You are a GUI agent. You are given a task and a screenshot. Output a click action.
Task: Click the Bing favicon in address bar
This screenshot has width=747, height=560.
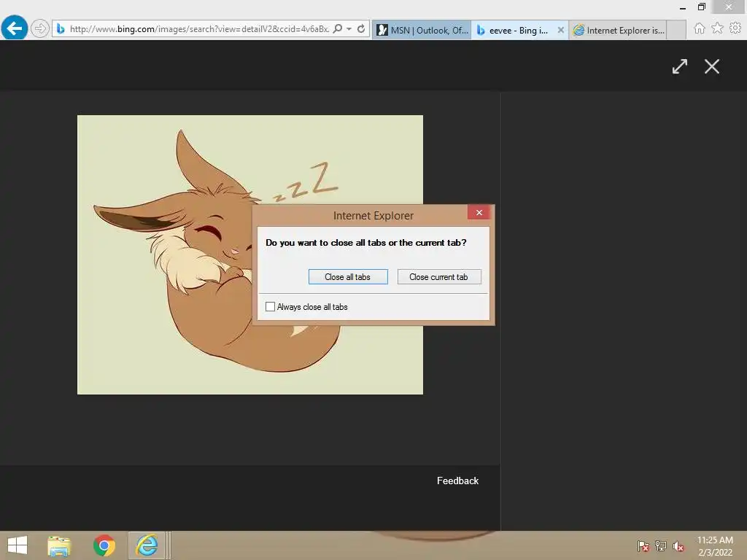tap(61, 29)
